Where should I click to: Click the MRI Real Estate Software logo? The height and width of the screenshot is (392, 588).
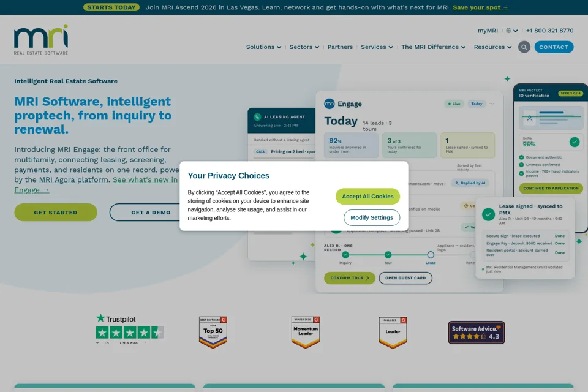pyautogui.click(x=41, y=40)
